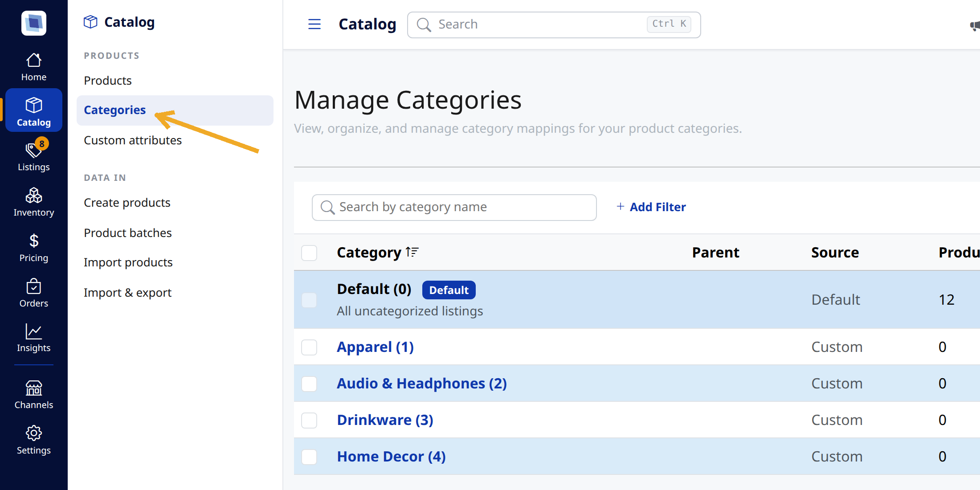
Task: Open the Audio & Headphones (2) link
Action: [422, 384]
